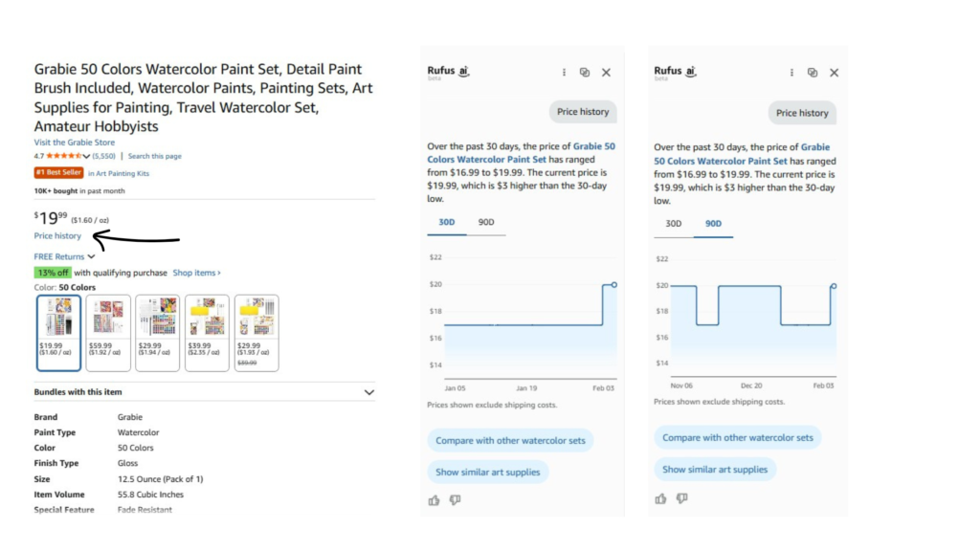Click Show similar art supplies in right panel
980x551 pixels.
pyautogui.click(x=715, y=470)
